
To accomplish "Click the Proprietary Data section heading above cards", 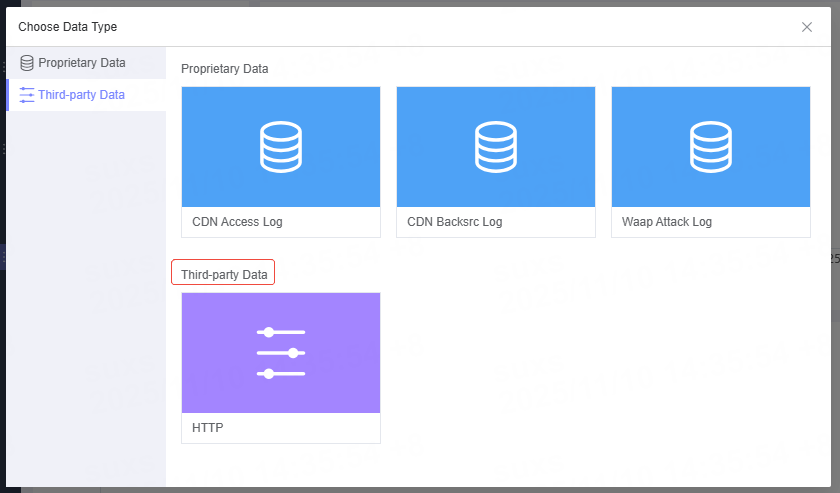I will (x=224, y=69).
